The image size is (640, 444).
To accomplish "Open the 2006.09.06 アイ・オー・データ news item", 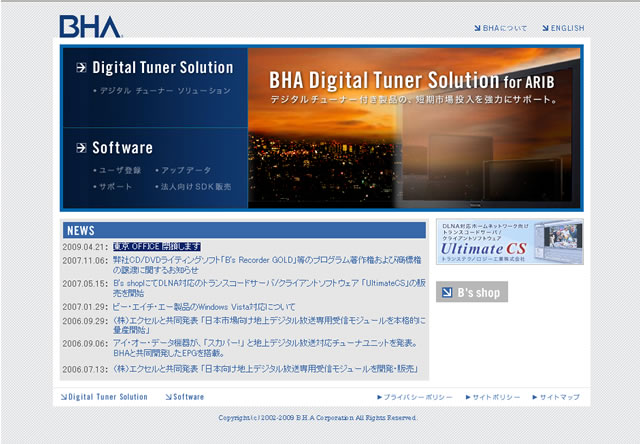I will [x=265, y=348].
